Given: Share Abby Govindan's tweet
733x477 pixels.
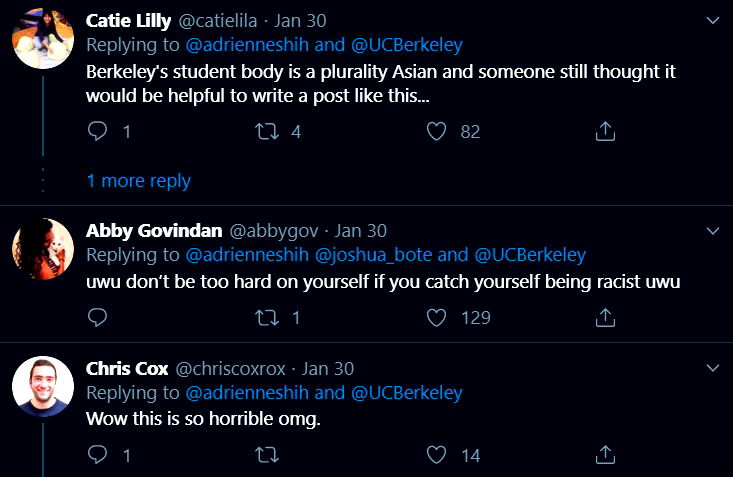Looking at the screenshot, I should [x=604, y=318].
